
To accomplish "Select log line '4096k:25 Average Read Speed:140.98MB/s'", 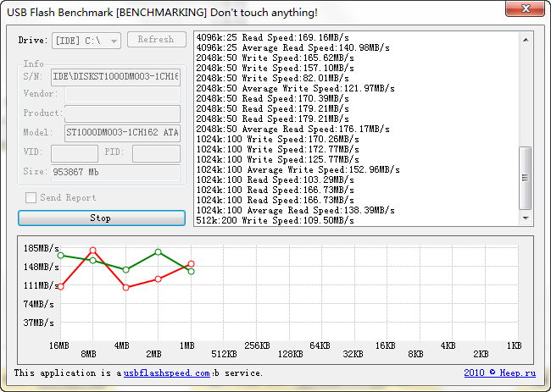I will pos(292,47).
